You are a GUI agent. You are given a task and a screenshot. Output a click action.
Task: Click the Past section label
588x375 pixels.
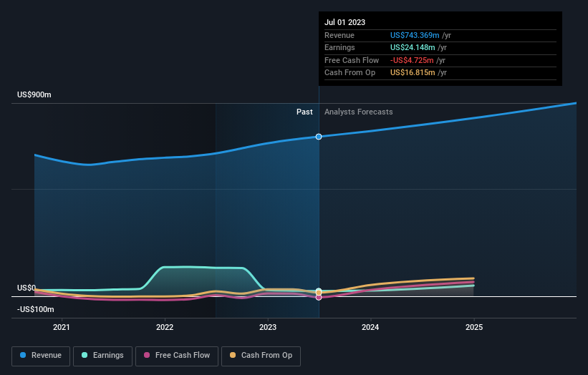click(x=304, y=112)
